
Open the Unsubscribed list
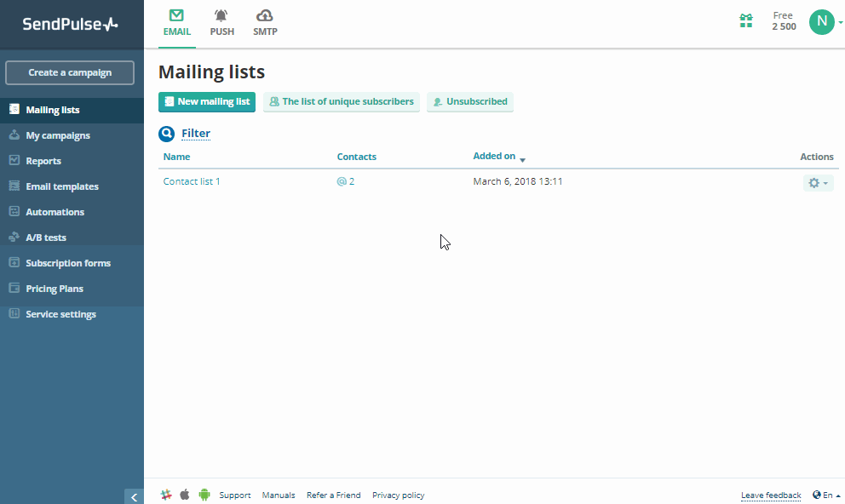pos(469,101)
